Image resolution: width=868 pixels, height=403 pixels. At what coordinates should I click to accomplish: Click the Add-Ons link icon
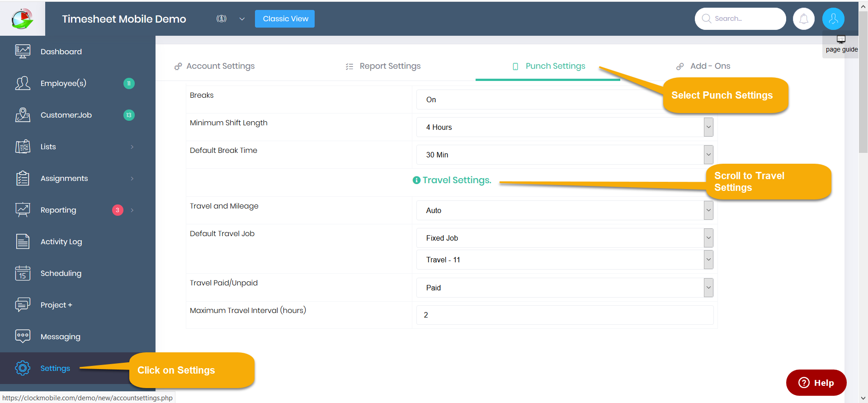[x=680, y=66]
